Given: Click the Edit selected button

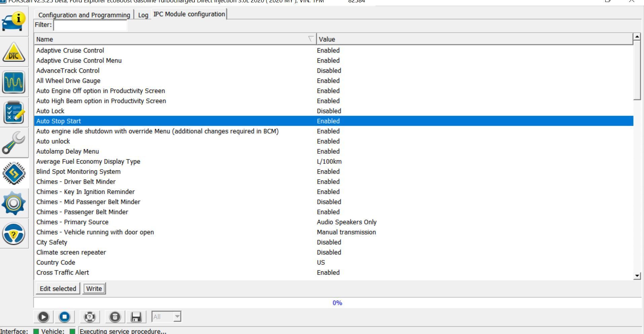Looking at the screenshot, I should [x=57, y=288].
